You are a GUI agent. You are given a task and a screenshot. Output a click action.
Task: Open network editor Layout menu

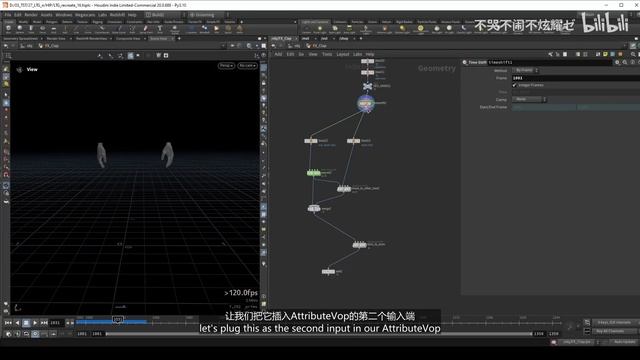coord(342,54)
